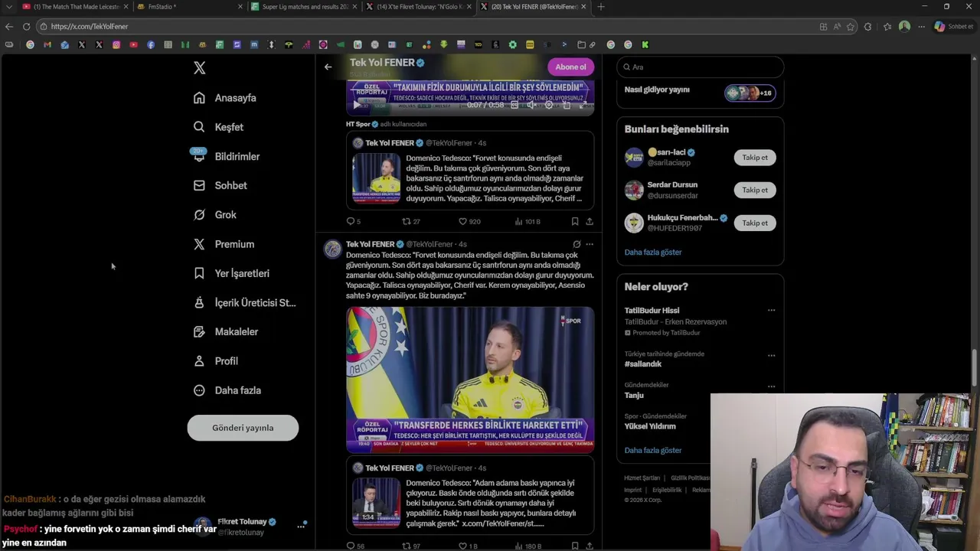Click the address bar URL

pyautogui.click(x=90, y=26)
